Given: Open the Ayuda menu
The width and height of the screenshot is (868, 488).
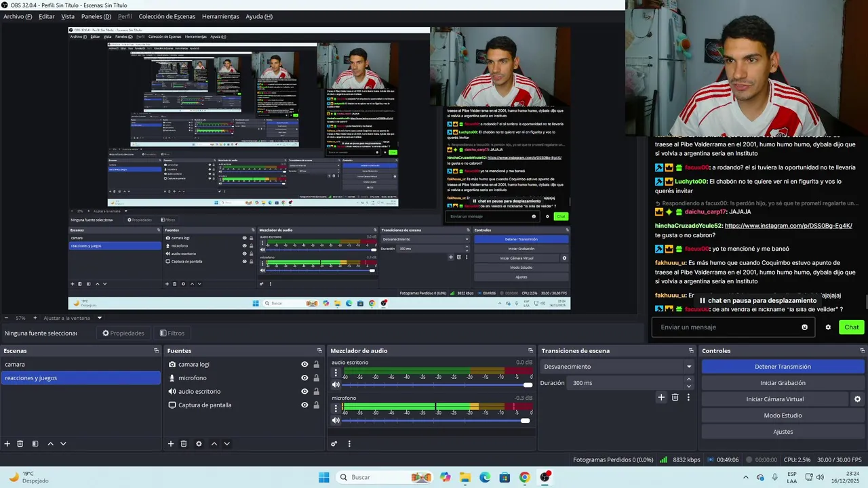Looking at the screenshot, I should tap(259, 16).
